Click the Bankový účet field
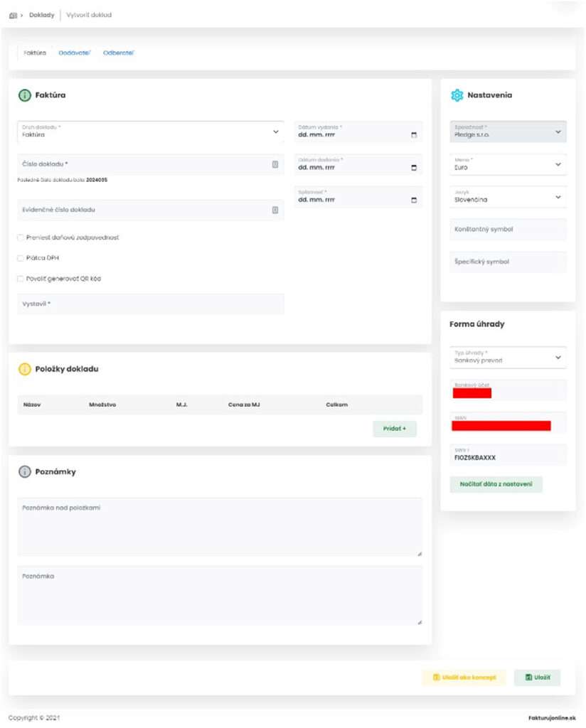The image size is (586, 728). pyautogui.click(x=508, y=390)
